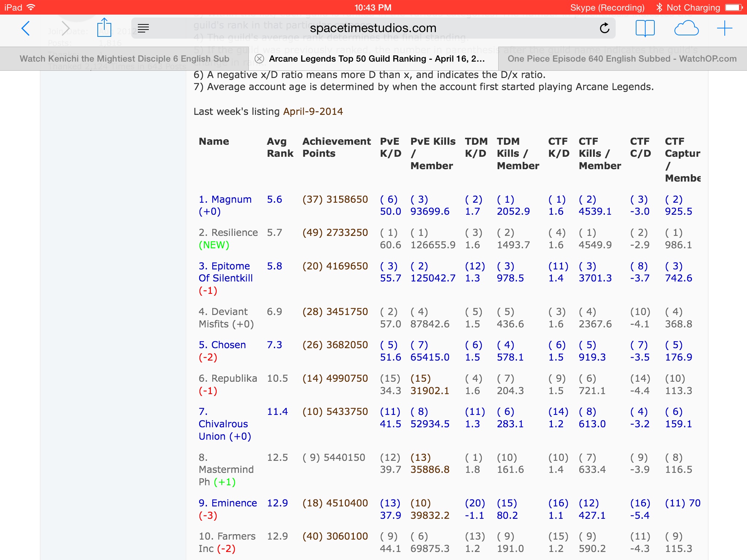
Task: Tap the 10:43 PM clock
Action: point(373,8)
